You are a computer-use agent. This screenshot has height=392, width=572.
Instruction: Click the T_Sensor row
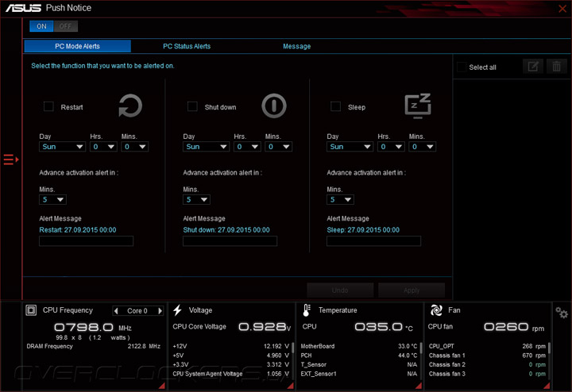[x=358, y=364]
